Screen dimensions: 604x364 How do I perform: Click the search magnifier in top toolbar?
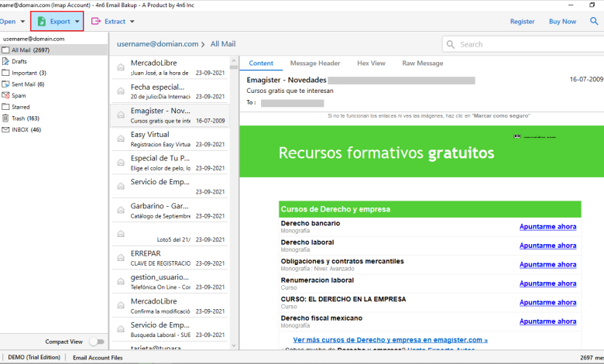coord(594,21)
